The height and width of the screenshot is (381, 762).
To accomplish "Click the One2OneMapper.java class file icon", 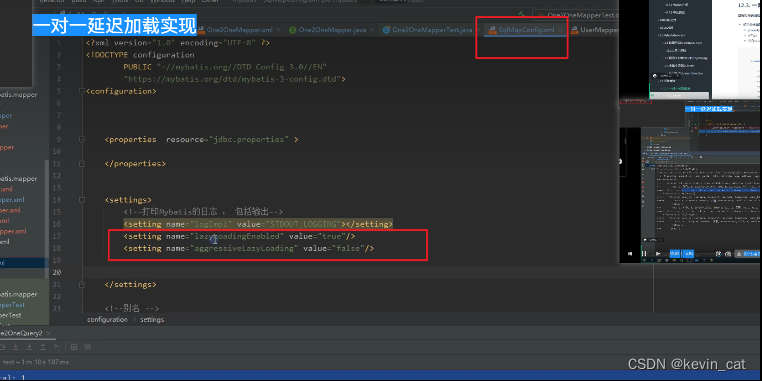I will coord(293,30).
